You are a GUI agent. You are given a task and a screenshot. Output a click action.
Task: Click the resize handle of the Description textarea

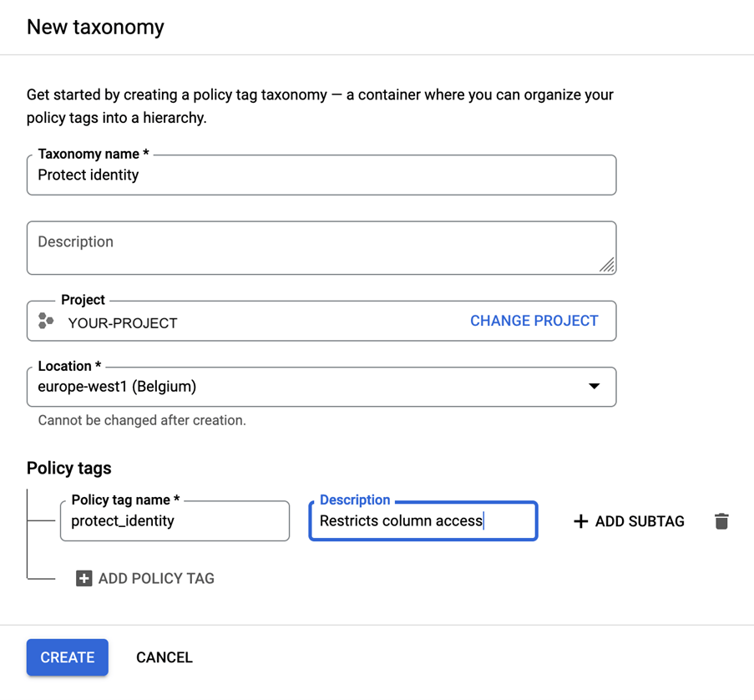(x=607, y=266)
